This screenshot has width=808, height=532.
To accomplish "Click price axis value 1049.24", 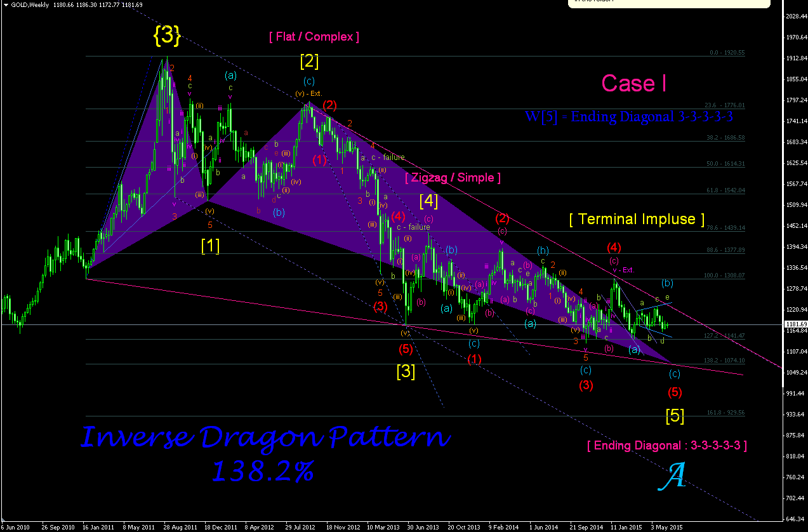I will tap(795, 373).
